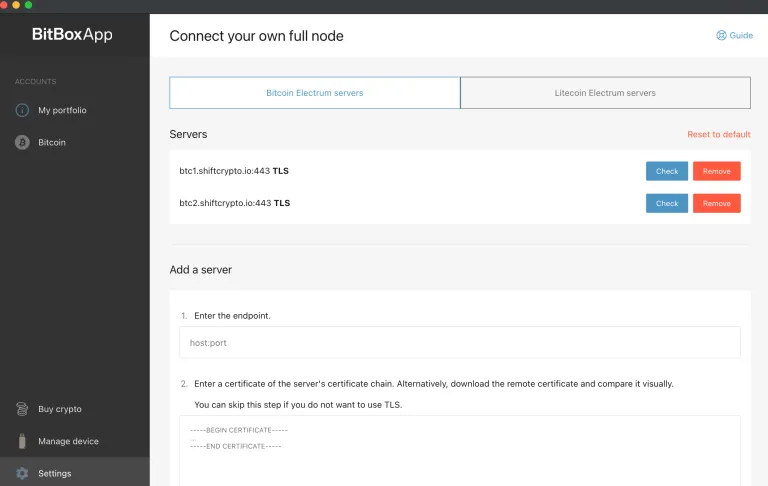Remove the btc2.shiftcrypto.io server
Image resolution: width=768 pixels, height=486 pixels.
(716, 203)
